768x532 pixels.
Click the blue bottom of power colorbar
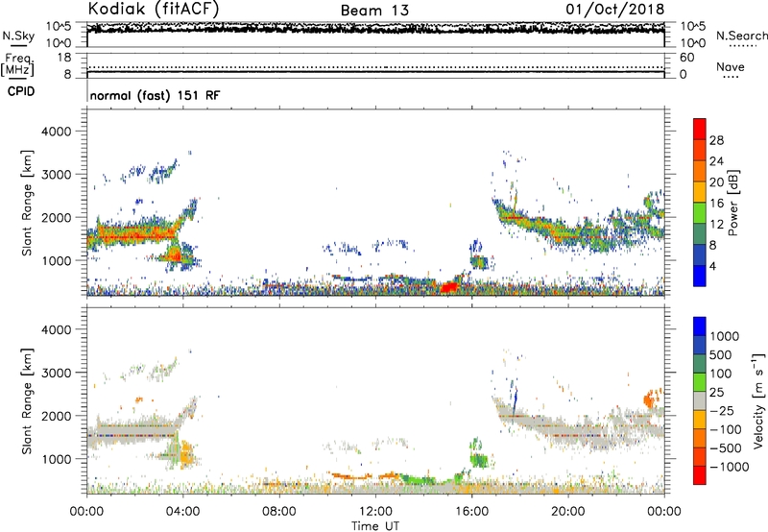click(700, 276)
